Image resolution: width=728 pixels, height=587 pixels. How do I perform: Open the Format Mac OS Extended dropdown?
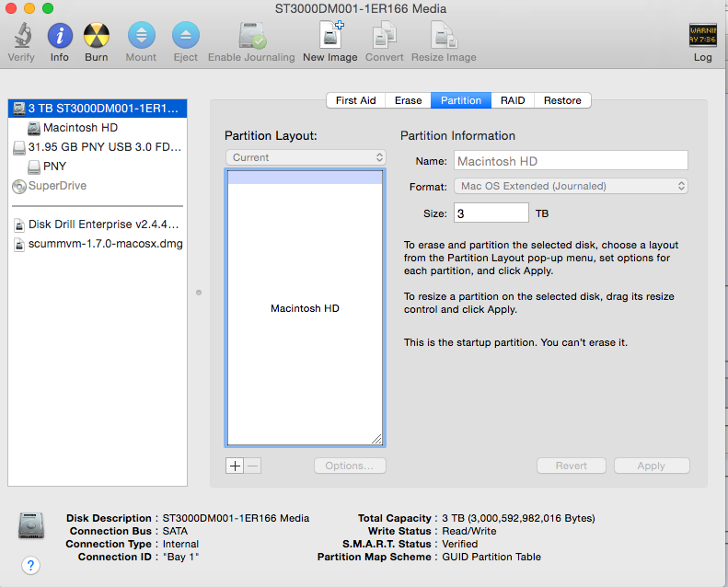571,186
